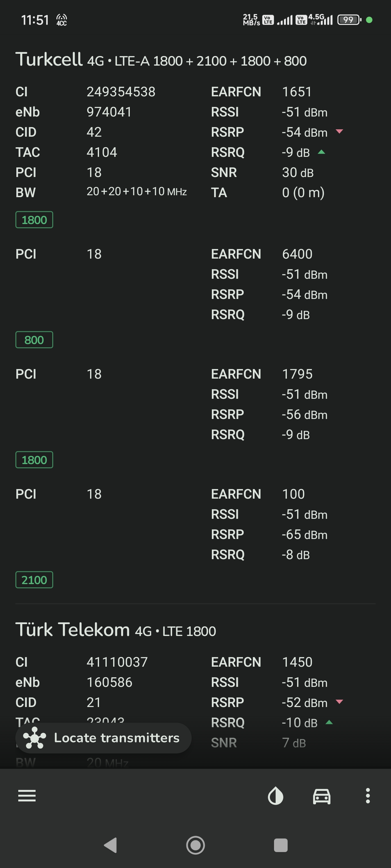Tap the battery indicator showing 99
391x868 pixels.
pos(349,20)
